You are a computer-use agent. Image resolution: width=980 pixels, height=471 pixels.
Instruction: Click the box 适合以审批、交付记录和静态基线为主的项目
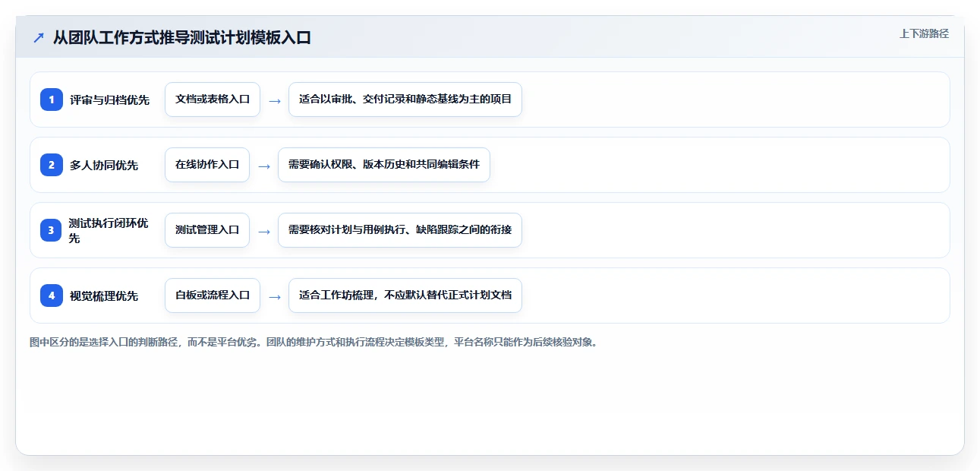tap(405, 100)
